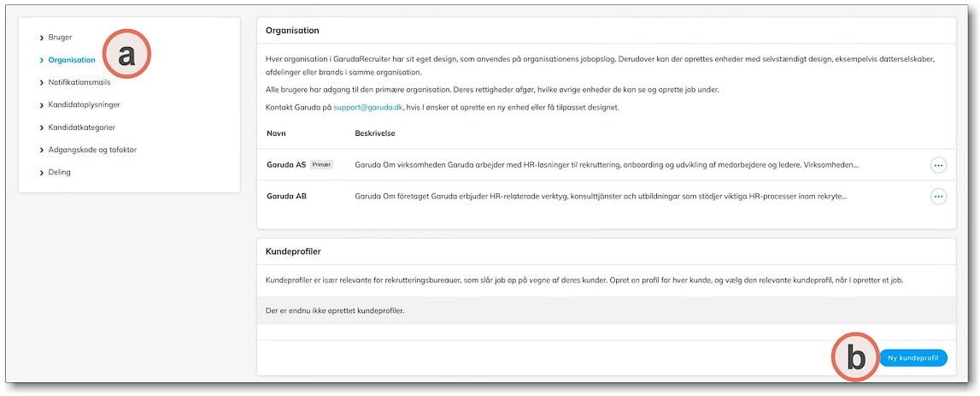The width and height of the screenshot is (980, 396).
Task: Open Kandidatoplysninger in the sidebar
Action: 84,104
